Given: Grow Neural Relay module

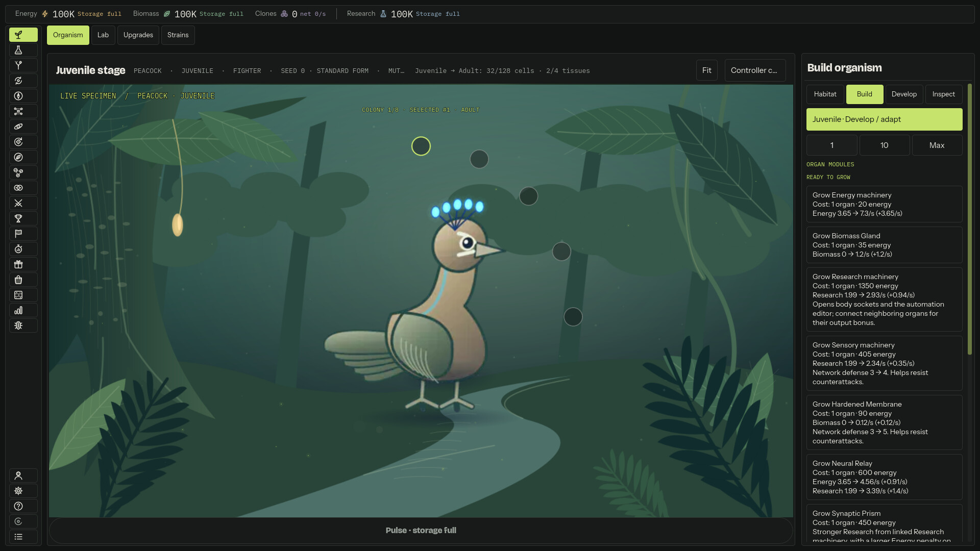Looking at the screenshot, I should coord(884,477).
